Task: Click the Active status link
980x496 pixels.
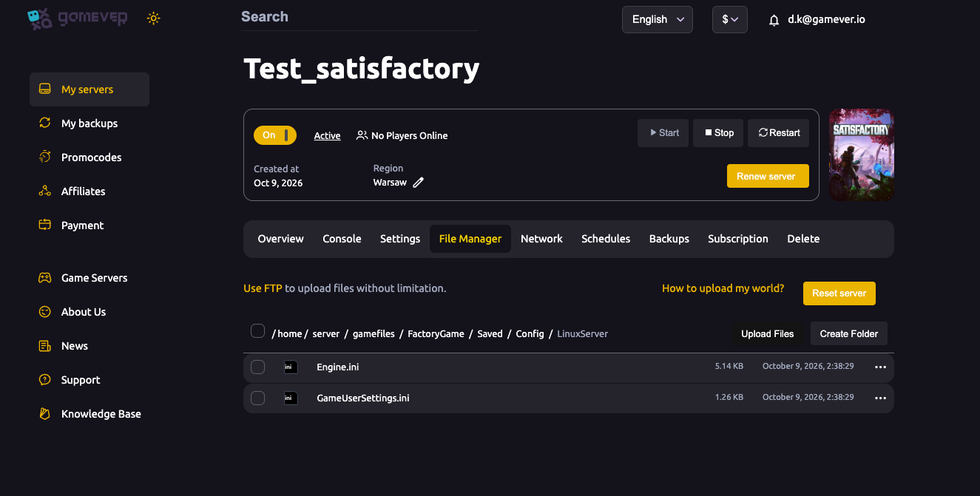Action: [327, 135]
